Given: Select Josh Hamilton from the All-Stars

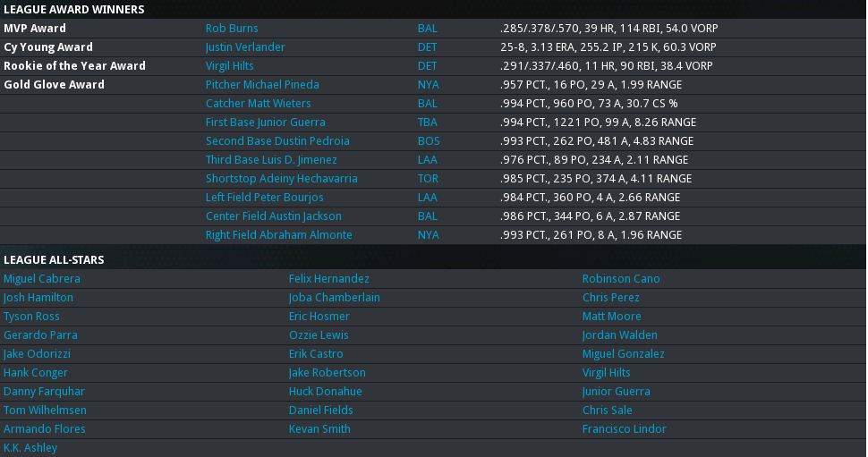Looking at the screenshot, I should (38, 298).
